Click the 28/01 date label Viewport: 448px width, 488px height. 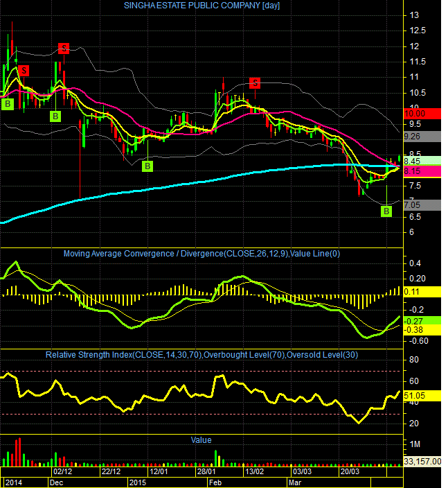(x=206, y=471)
